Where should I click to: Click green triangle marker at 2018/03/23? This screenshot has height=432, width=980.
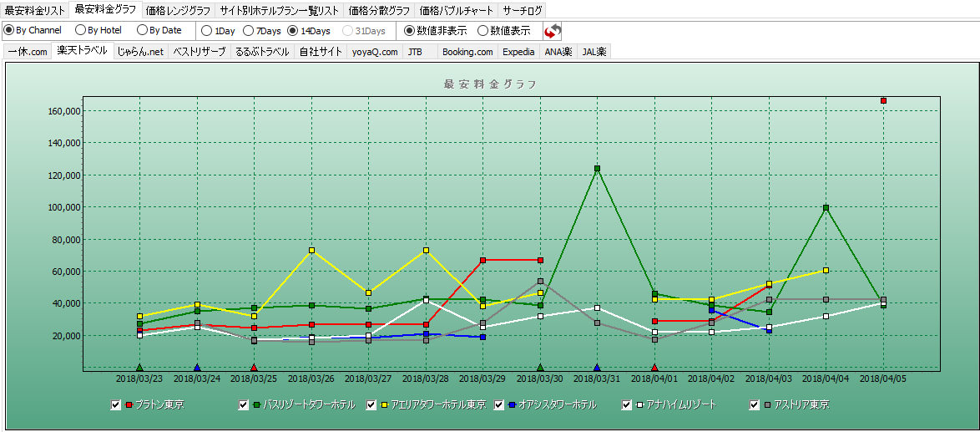click(x=140, y=368)
